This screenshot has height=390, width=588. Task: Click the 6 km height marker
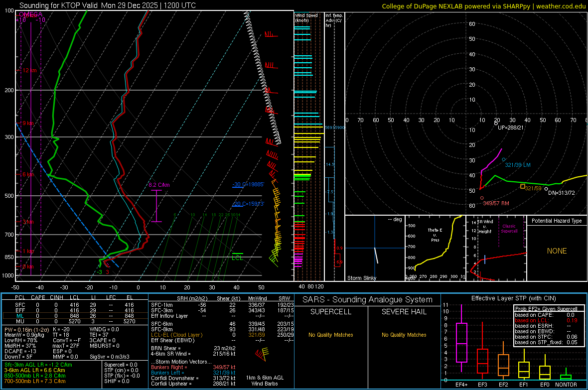(28, 175)
